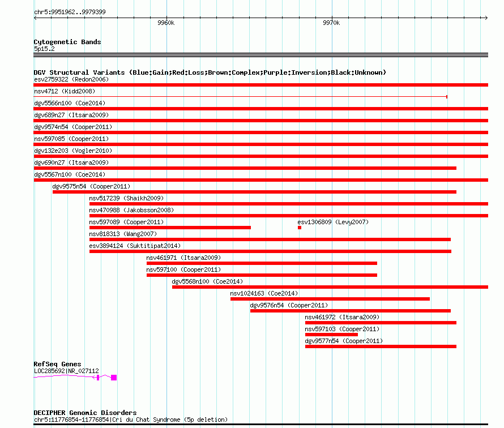This screenshot has width=504, height=428.
Task: Select dgv690n27 (Itsara2009) label
Action: pos(71,162)
